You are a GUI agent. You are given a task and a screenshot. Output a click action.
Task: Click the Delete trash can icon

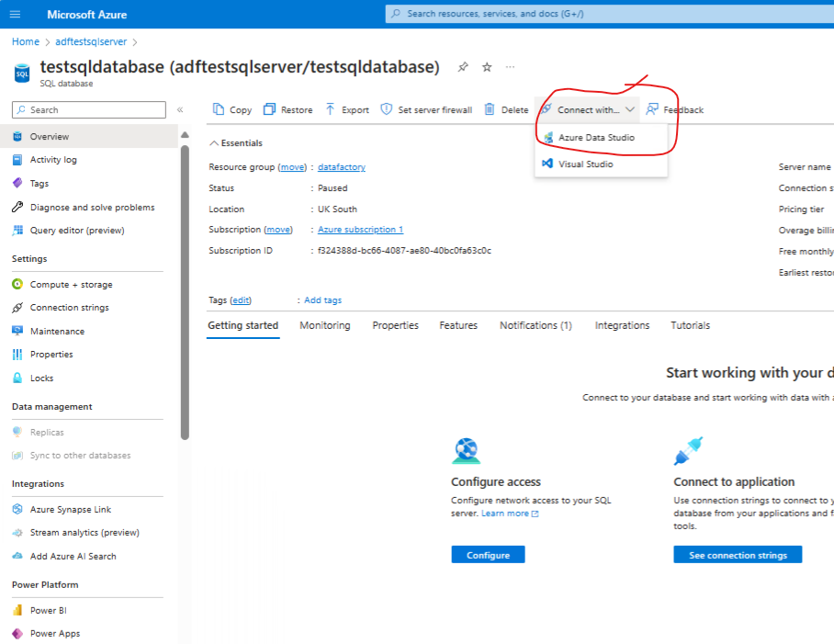click(490, 109)
